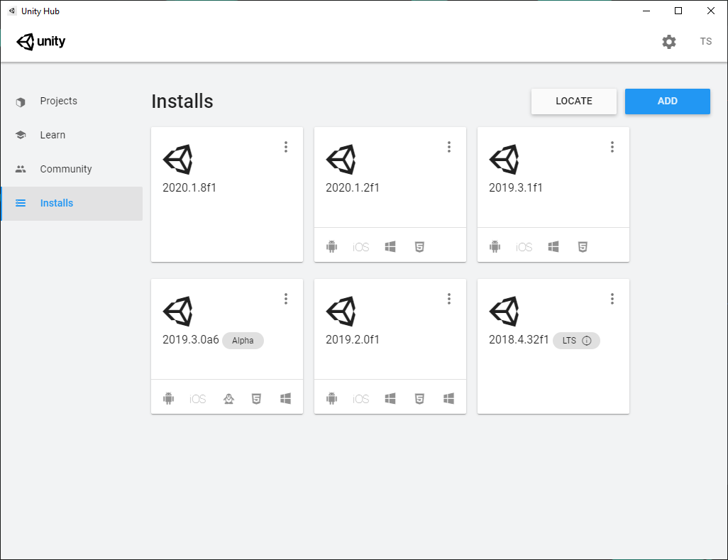Click the HTML5 WebGL icon on 2019.3.1f1
Image resolution: width=728 pixels, height=560 pixels.
coord(583,247)
